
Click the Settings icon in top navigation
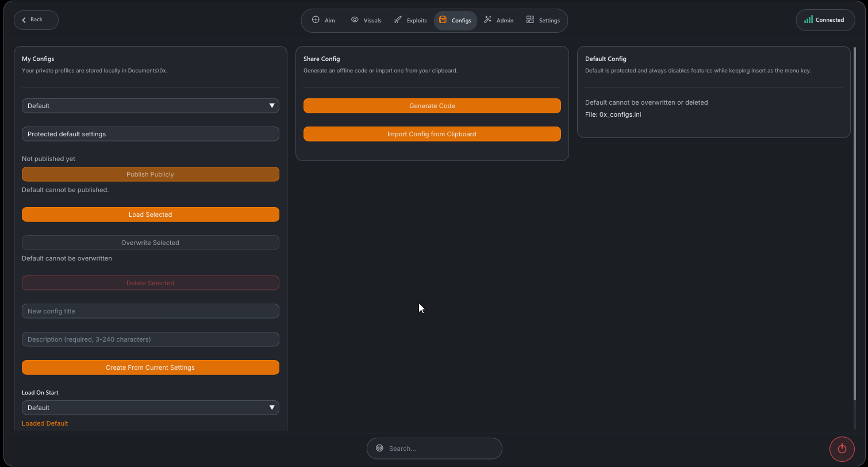point(530,20)
